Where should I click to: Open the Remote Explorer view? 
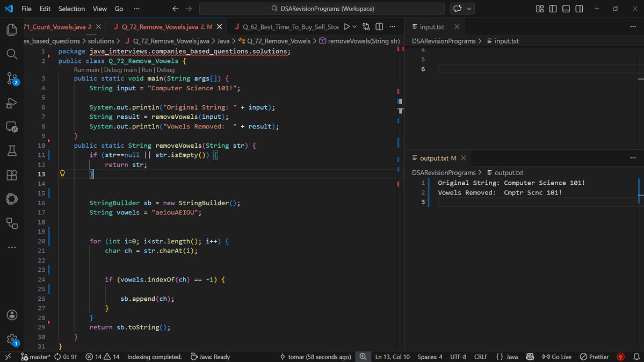pyautogui.click(x=12, y=127)
